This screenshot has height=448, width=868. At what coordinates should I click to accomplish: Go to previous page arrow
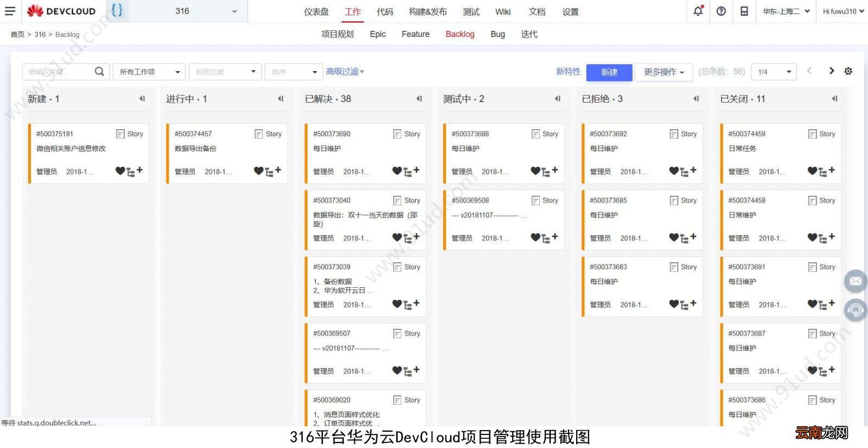point(809,71)
